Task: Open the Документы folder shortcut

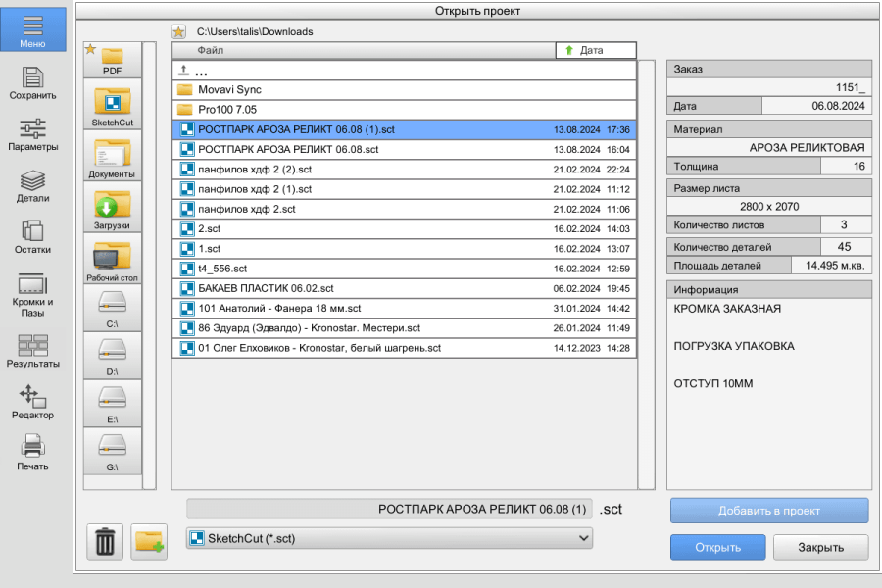Action: click(113, 157)
